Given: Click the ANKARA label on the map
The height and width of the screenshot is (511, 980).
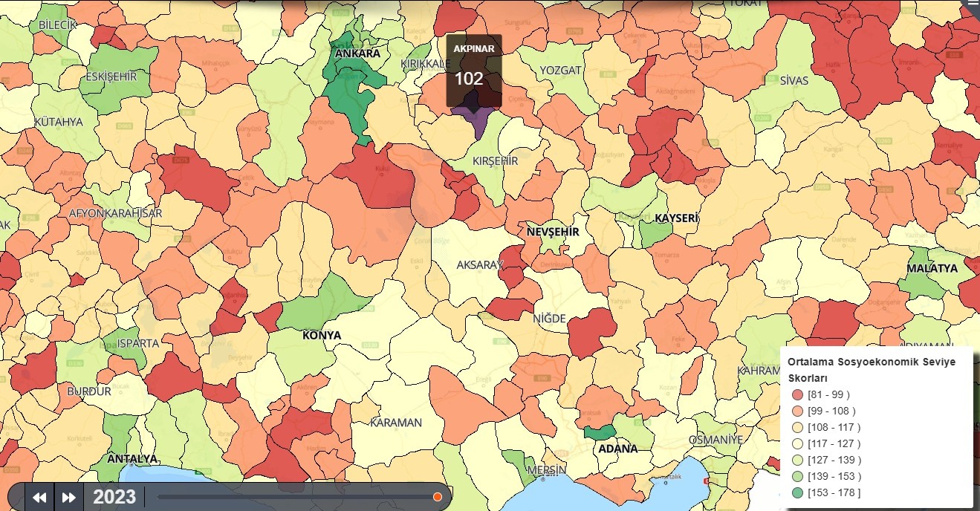Looking at the screenshot, I should [x=357, y=53].
